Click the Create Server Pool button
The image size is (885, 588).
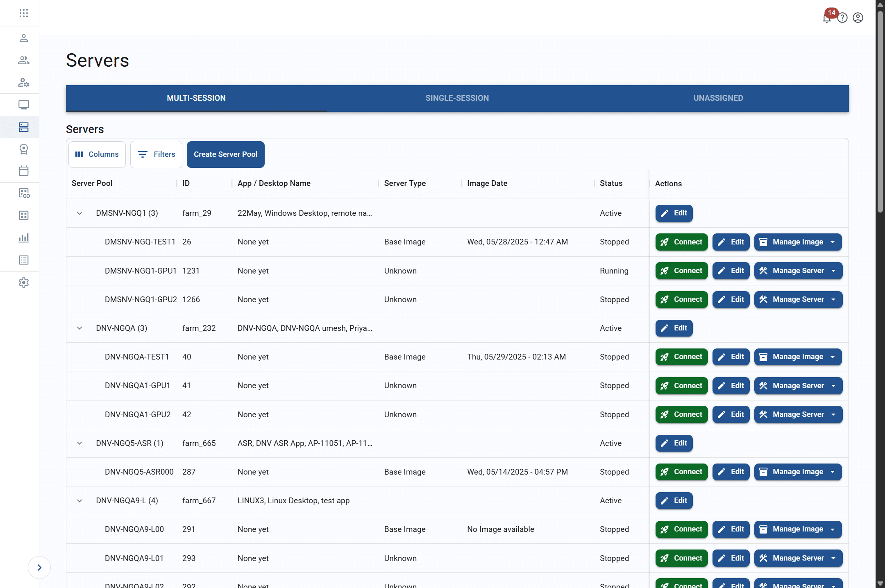(x=225, y=154)
